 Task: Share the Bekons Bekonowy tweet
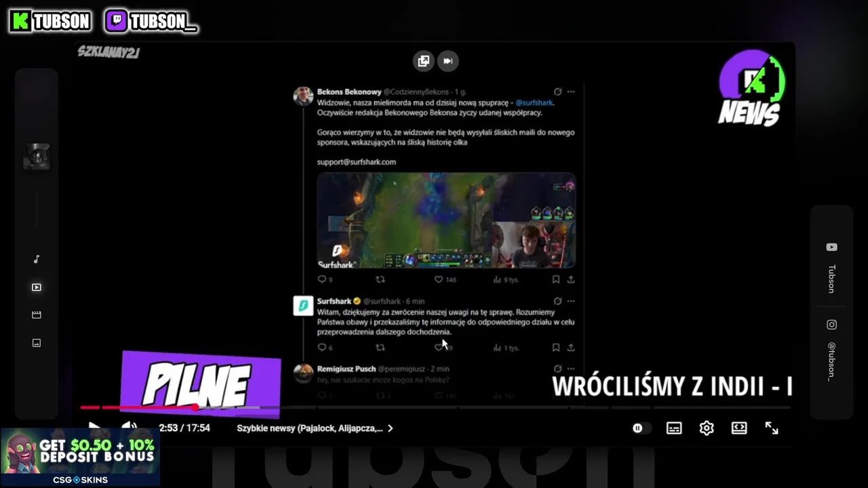coord(571,279)
